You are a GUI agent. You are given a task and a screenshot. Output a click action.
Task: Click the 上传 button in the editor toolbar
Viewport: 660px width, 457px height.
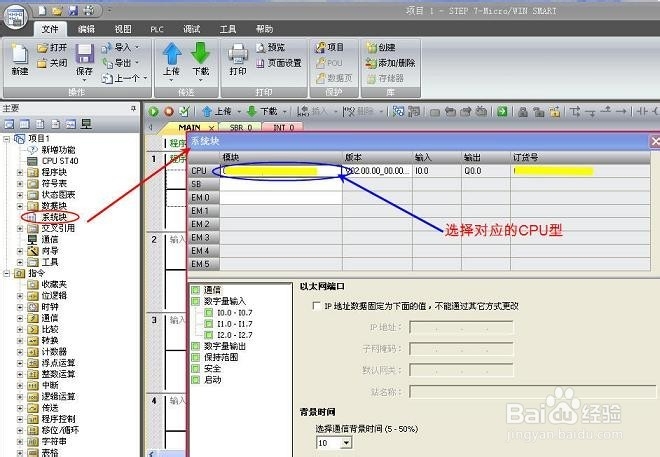(217, 112)
